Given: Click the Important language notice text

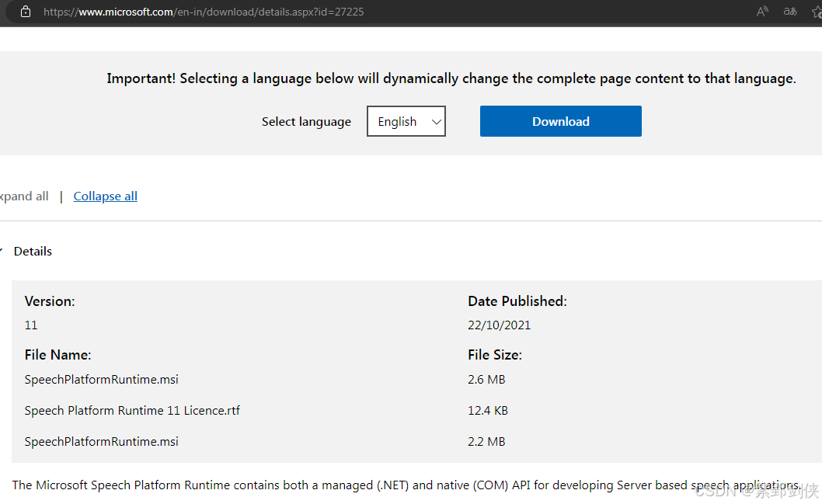Looking at the screenshot, I should [451, 78].
